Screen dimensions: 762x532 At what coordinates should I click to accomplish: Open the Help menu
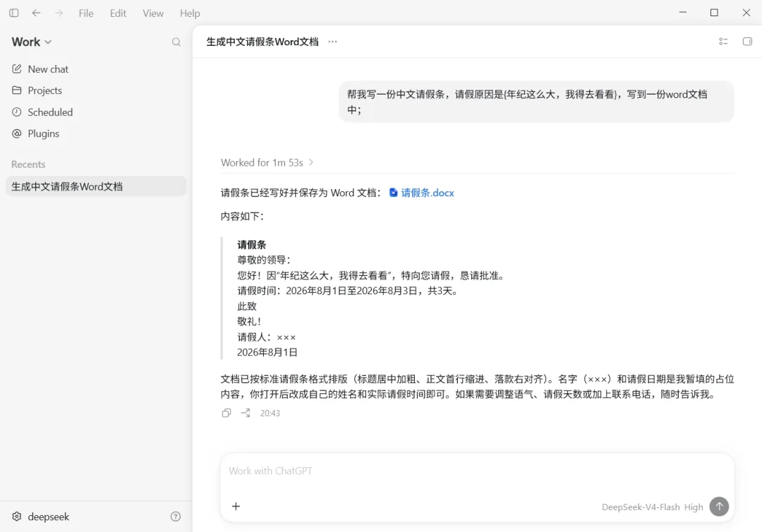click(x=190, y=13)
